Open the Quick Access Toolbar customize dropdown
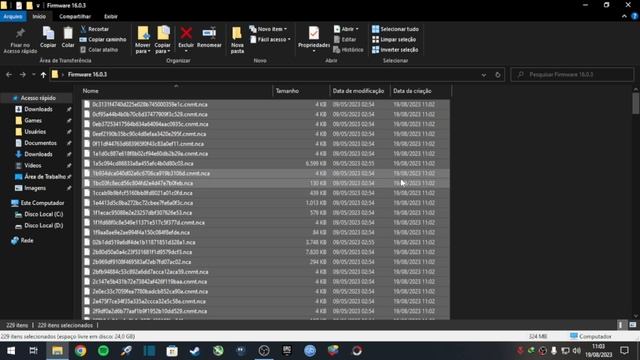Image resolution: width=640 pixels, height=360 pixels. (38, 6)
